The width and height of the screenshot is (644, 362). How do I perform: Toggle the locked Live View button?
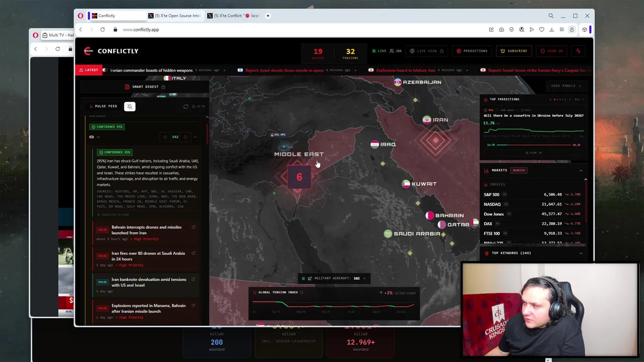tap(427, 51)
